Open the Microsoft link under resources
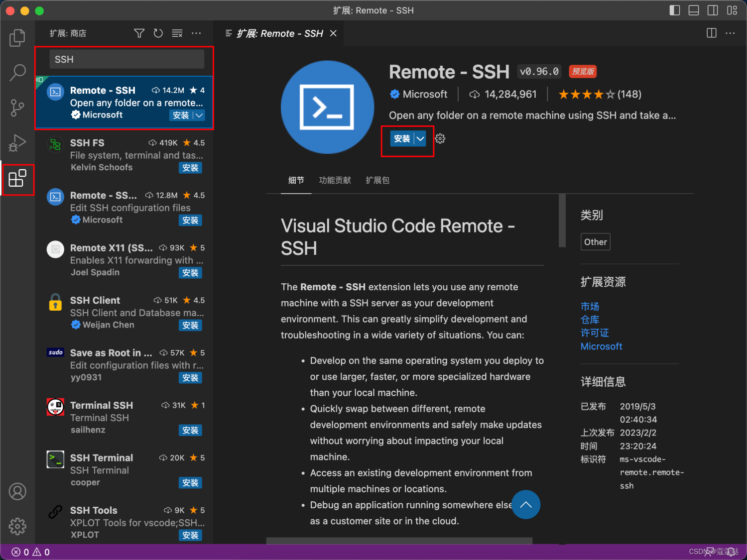 click(601, 346)
